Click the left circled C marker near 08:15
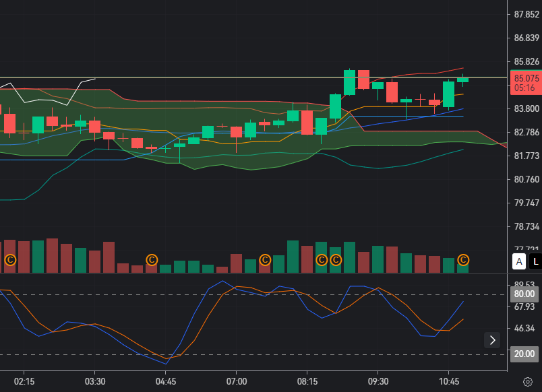 click(x=322, y=259)
